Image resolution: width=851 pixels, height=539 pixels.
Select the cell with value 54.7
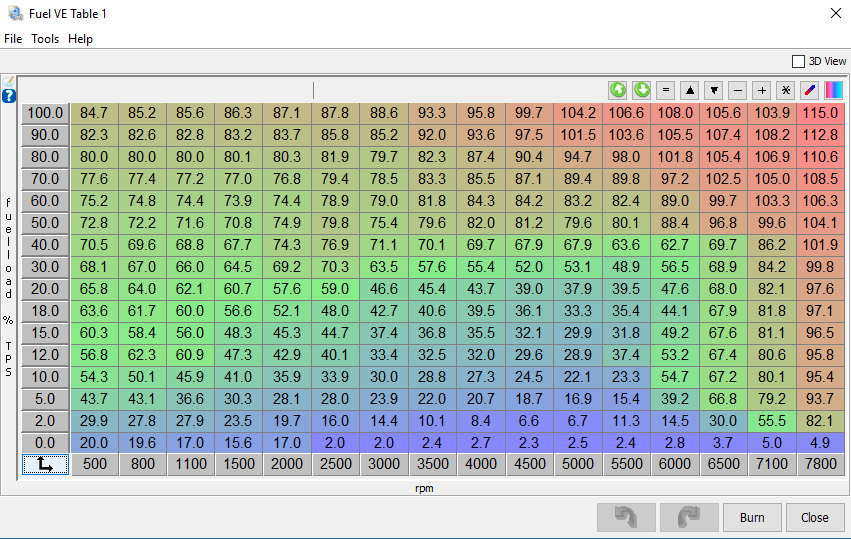(x=675, y=377)
